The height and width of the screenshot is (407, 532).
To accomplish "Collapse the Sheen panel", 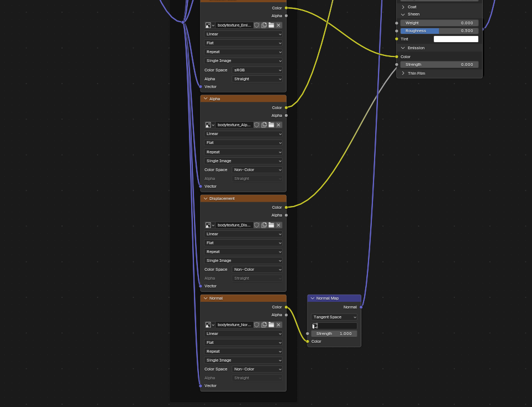I will (403, 14).
